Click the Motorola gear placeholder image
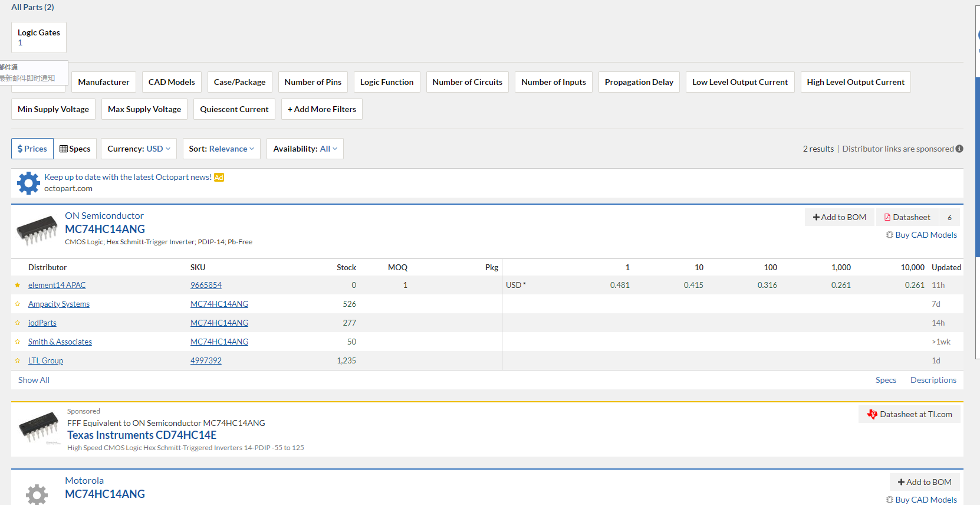The height and width of the screenshot is (505, 980). pos(37,494)
